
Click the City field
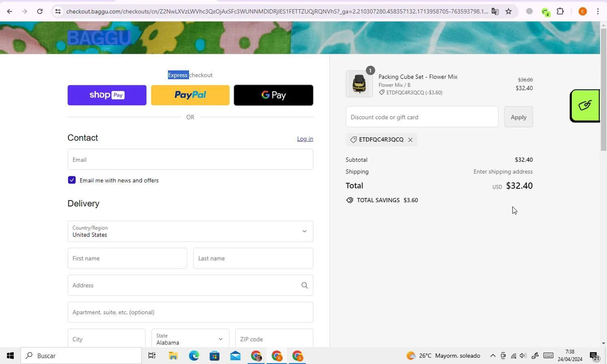(x=106, y=339)
